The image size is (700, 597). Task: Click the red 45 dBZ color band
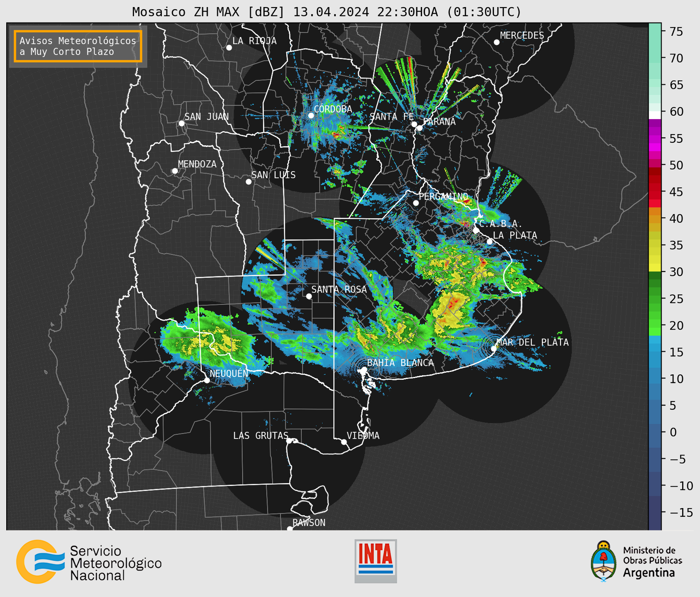(x=655, y=192)
